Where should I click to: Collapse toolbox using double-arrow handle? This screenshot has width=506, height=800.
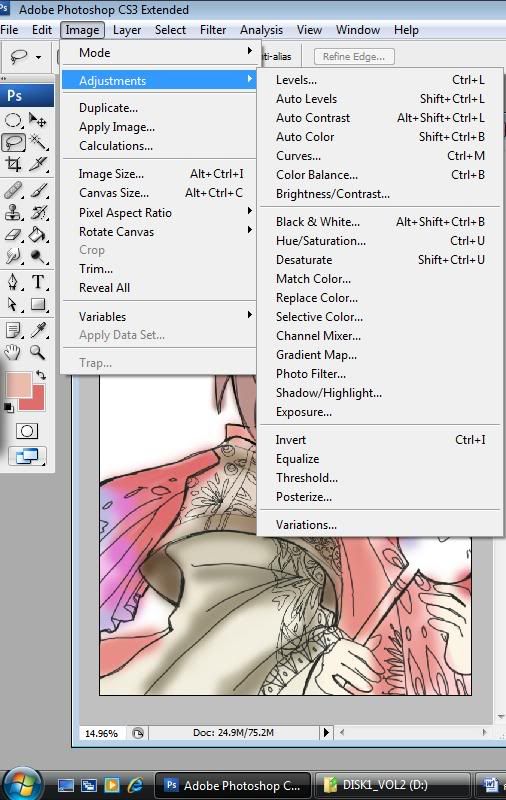tap(4, 79)
